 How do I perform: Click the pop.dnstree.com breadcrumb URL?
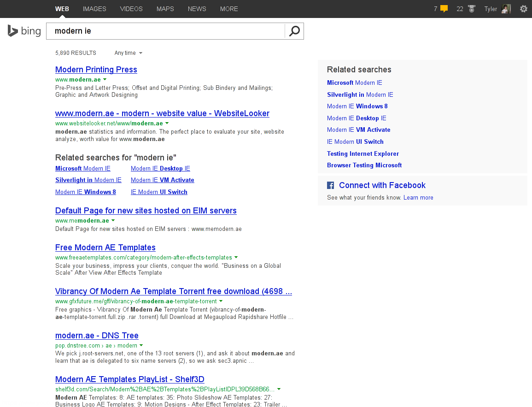point(96,346)
